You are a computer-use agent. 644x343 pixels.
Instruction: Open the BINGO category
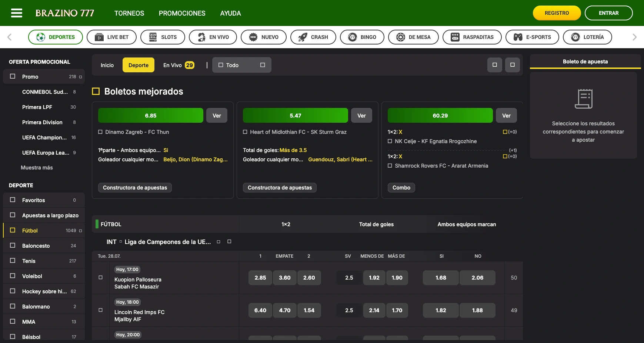tap(362, 37)
